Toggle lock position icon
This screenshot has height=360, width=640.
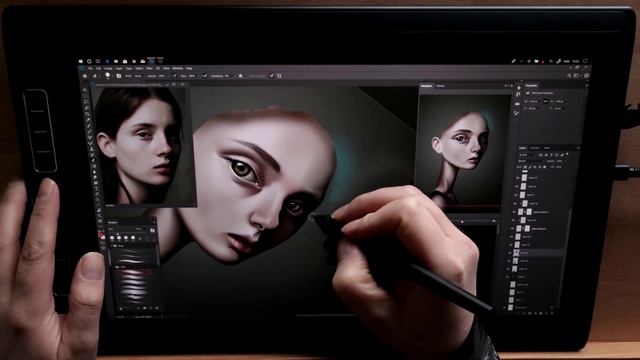(x=535, y=167)
